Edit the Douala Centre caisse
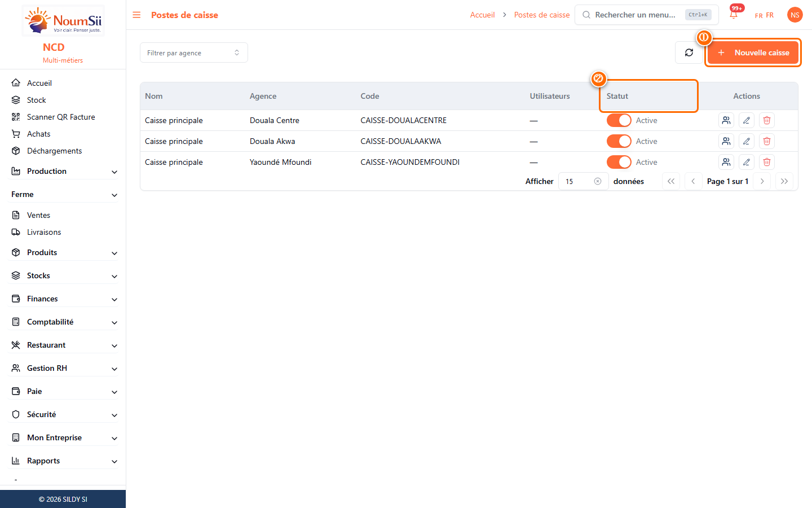812x508 pixels. tap(747, 120)
